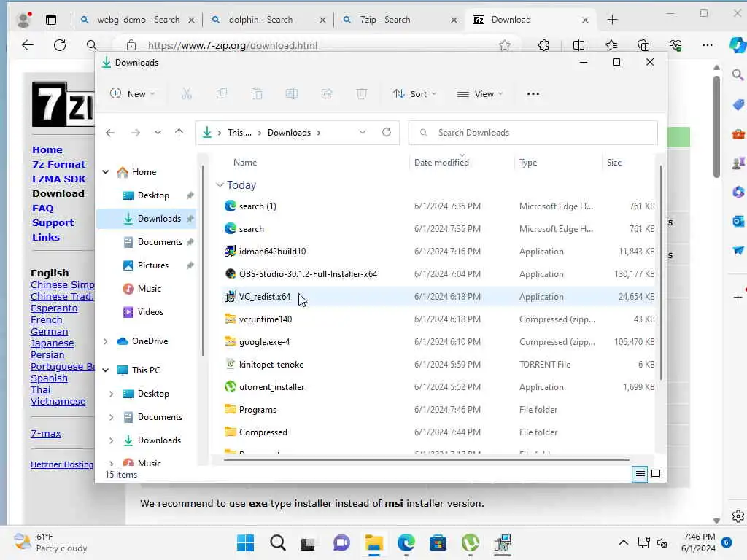Open Edge sidebar Outlook icon
747x560 pixels.
pyautogui.click(x=738, y=222)
